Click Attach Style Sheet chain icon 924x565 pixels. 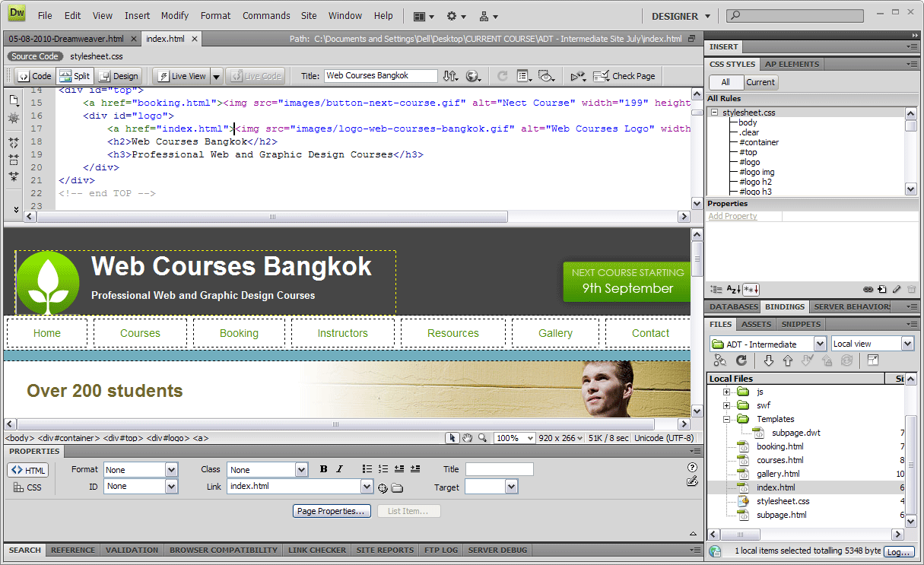click(868, 289)
